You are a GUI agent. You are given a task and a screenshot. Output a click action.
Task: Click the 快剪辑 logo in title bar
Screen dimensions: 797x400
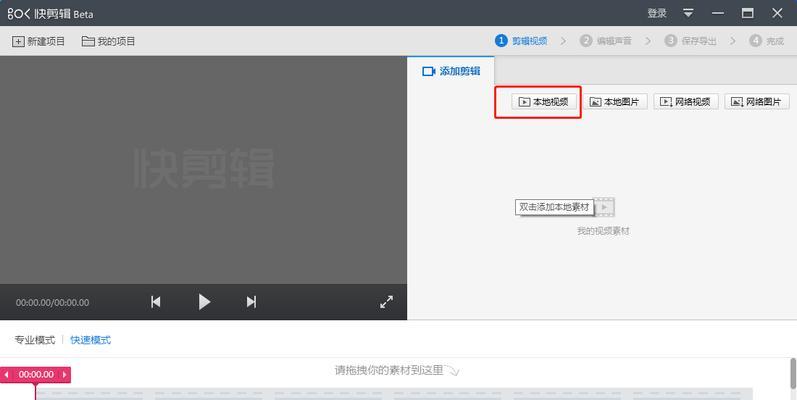(50, 14)
